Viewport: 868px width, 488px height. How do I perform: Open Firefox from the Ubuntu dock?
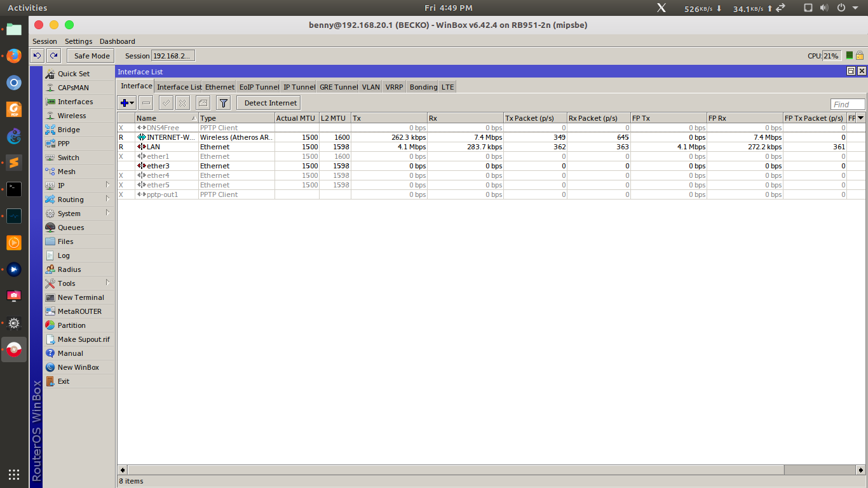pyautogui.click(x=14, y=56)
